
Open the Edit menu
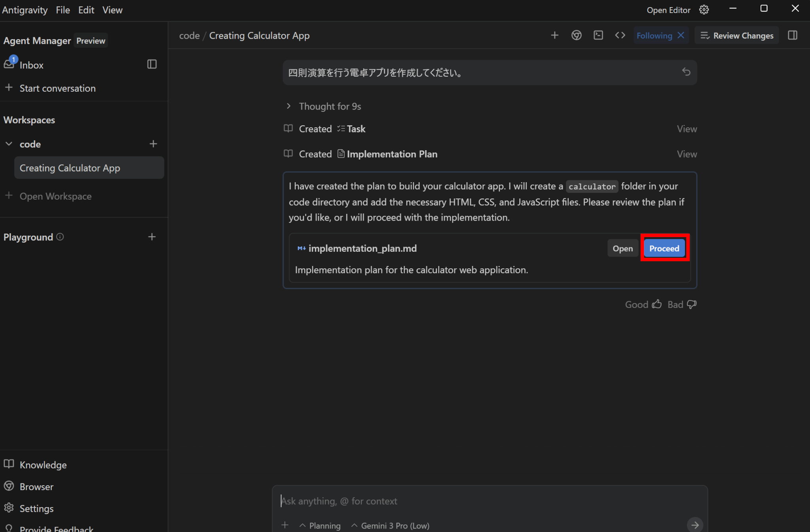[x=86, y=10]
